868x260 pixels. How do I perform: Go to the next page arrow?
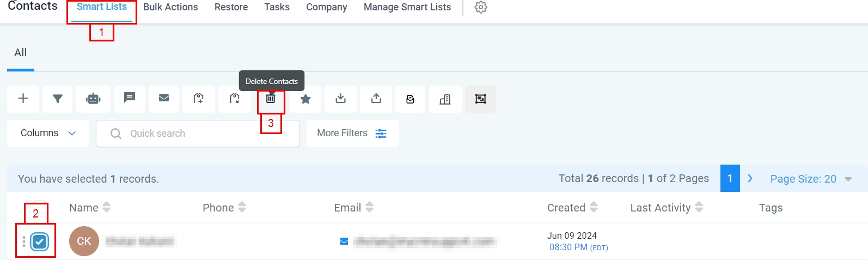click(750, 178)
